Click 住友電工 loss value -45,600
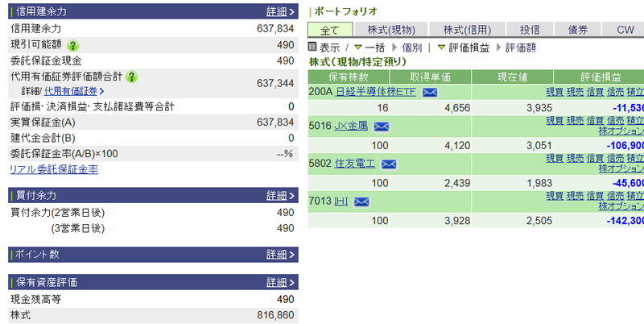The image size is (644, 324). tap(628, 184)
